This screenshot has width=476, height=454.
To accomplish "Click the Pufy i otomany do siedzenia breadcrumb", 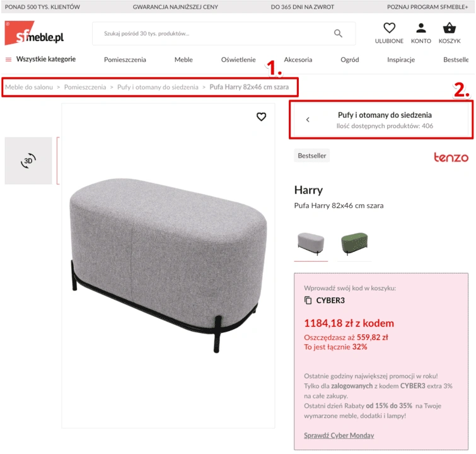I will point(158,87).
